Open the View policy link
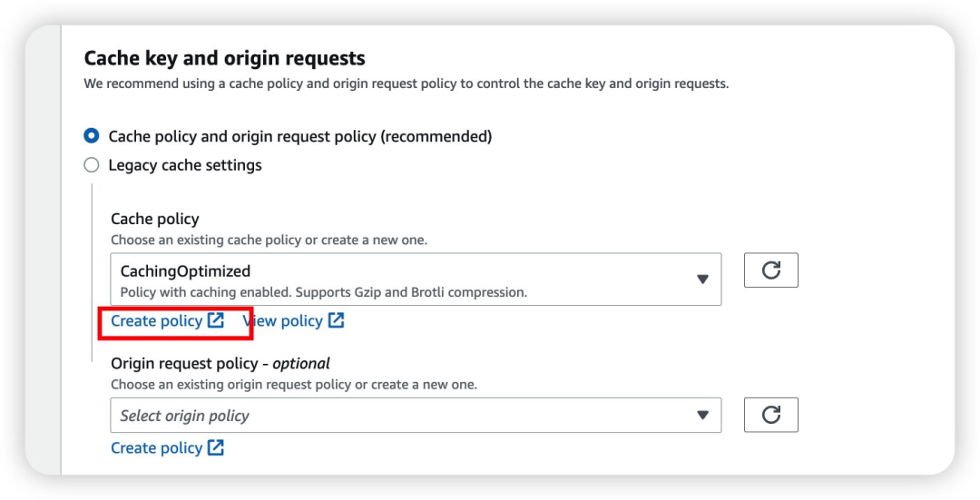This screenshot has width=980, height=500. [283, 320]
